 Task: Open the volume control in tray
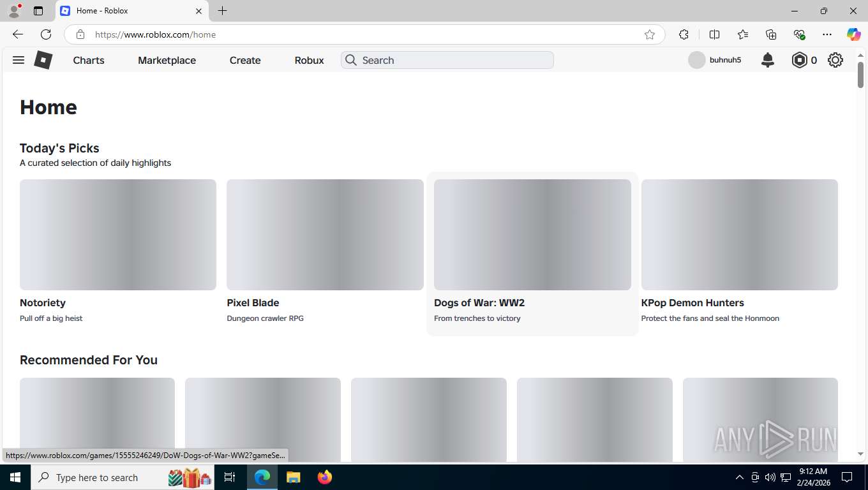pos(770,477)
